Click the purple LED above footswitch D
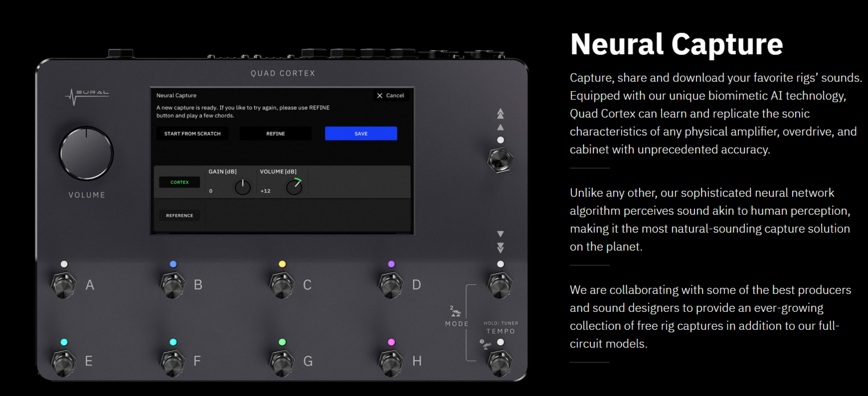868x396 pixels. 391,264
